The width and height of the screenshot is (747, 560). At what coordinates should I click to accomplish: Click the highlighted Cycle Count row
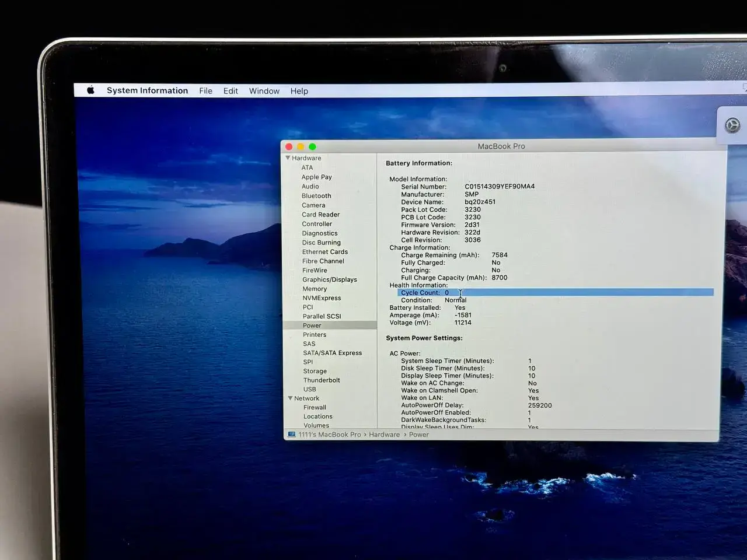tap(555, 292)
